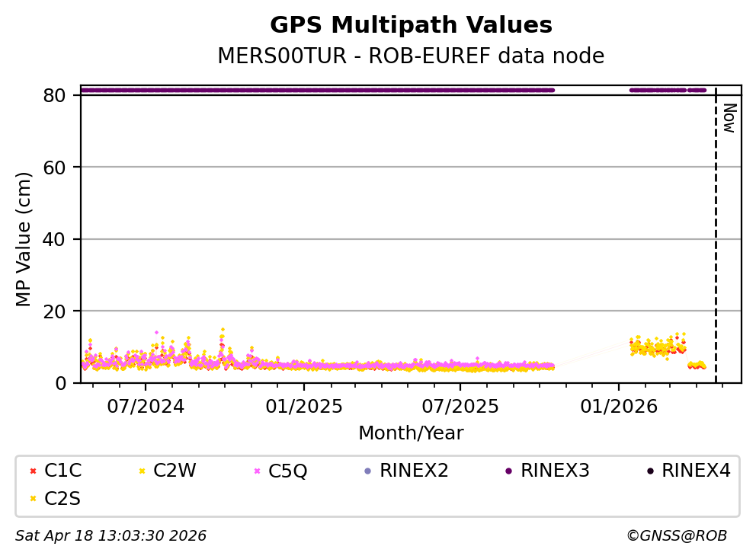Click the "Month/Year" x-axis label
The height and width of the screenshot is (559, 756).
tap(411, 433)
